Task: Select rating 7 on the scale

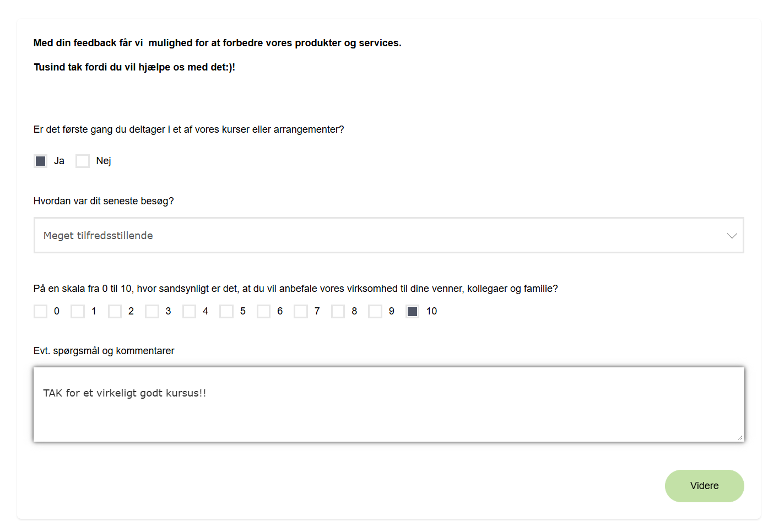Action: 301,311
